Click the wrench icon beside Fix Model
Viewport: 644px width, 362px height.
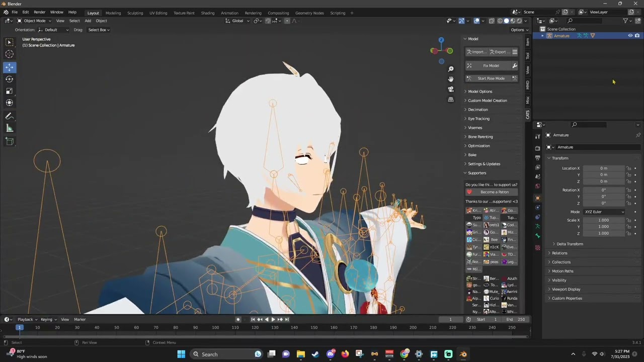pyautogui.click(x=515, y=66)
